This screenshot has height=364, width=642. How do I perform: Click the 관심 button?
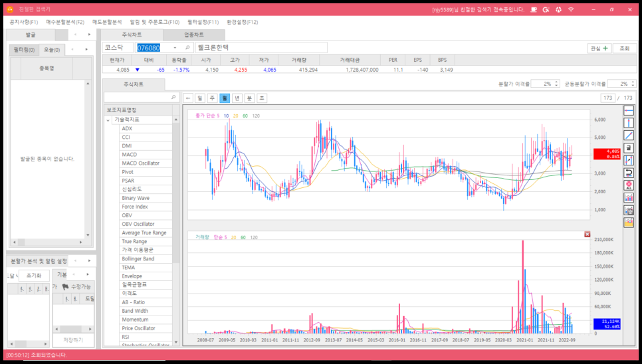click(599, 48)
